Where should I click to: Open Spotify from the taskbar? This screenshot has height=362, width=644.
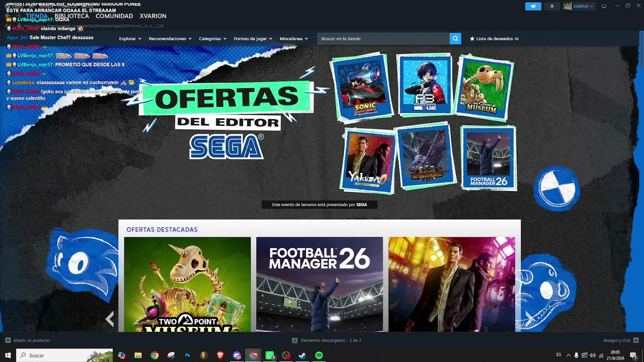(319, 355)
